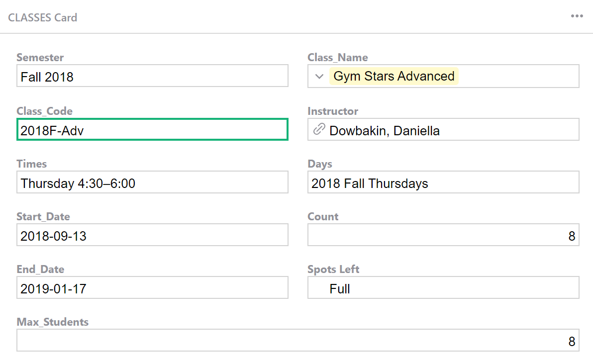Click the Spots Left field label

(x=333, y=269)
